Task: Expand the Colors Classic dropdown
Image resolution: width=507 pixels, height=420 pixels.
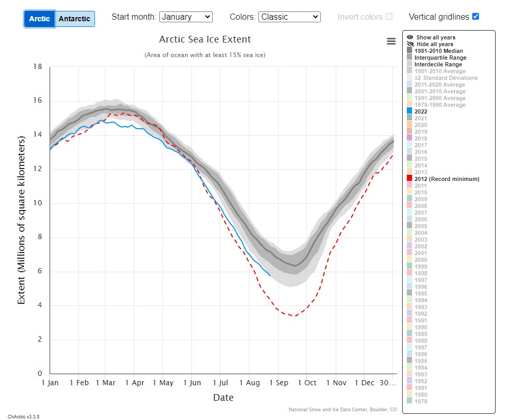Action: pyautogui.click(x=289, y=17)
